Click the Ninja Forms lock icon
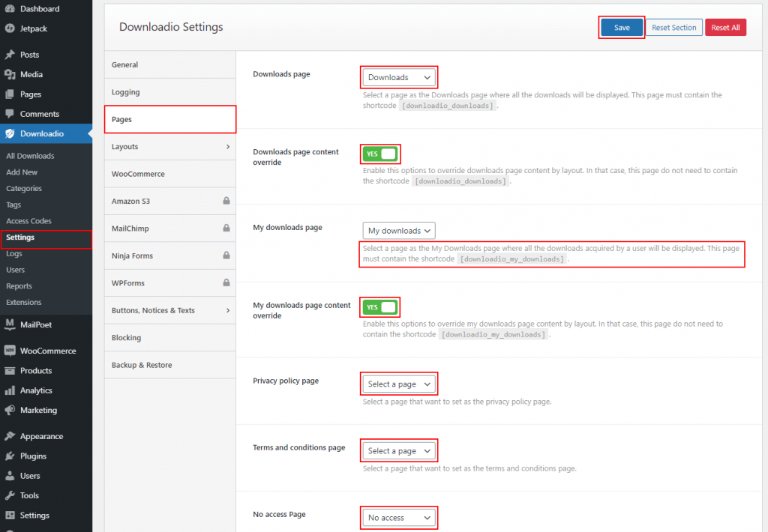This screenshot has width=768, height=532. [226, 256]
